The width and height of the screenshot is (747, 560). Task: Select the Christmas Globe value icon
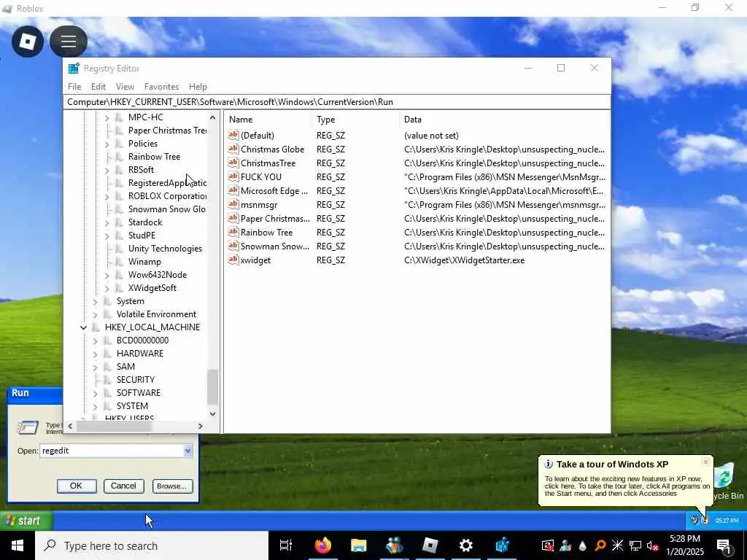(x=233, y=149)
